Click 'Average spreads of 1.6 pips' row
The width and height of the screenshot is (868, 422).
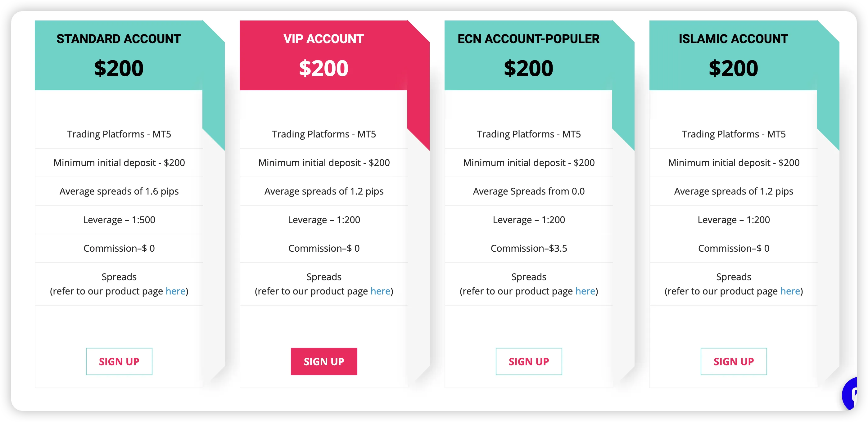[x=119, y=191]
